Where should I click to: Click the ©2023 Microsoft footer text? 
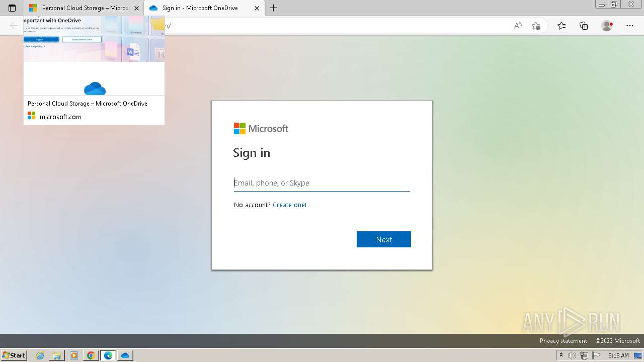click(618, 341)
